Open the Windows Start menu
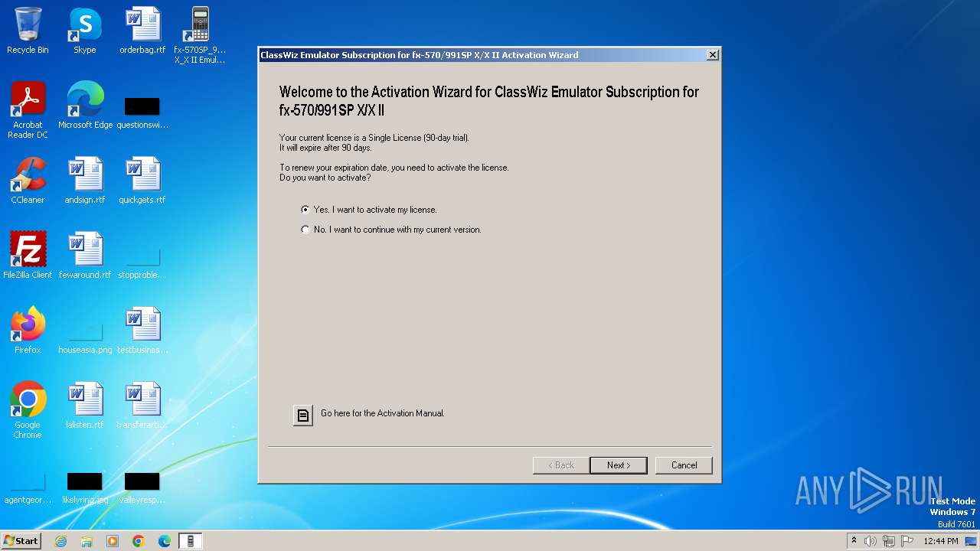Screen dimensions: 980x551 [x=21, y=540]
